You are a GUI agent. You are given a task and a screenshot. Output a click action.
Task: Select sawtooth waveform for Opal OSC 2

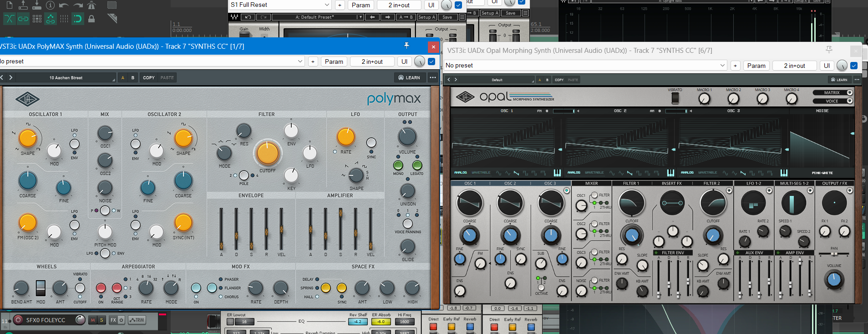629,173
